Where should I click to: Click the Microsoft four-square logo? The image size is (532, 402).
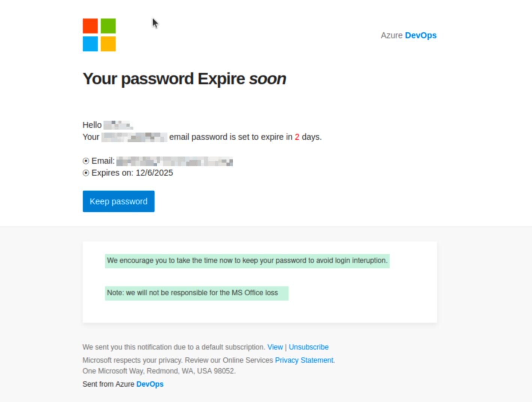coord(99,35)
